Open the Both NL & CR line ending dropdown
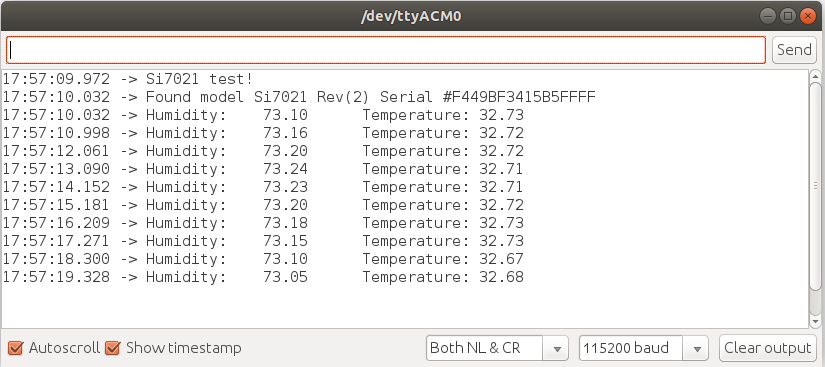Screen dimensions: 825x367 (497, 348)
